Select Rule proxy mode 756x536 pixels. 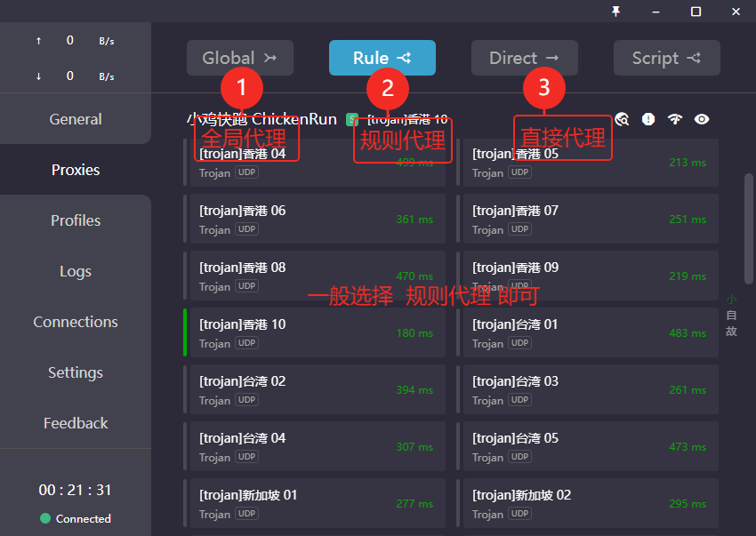(382, 57)
